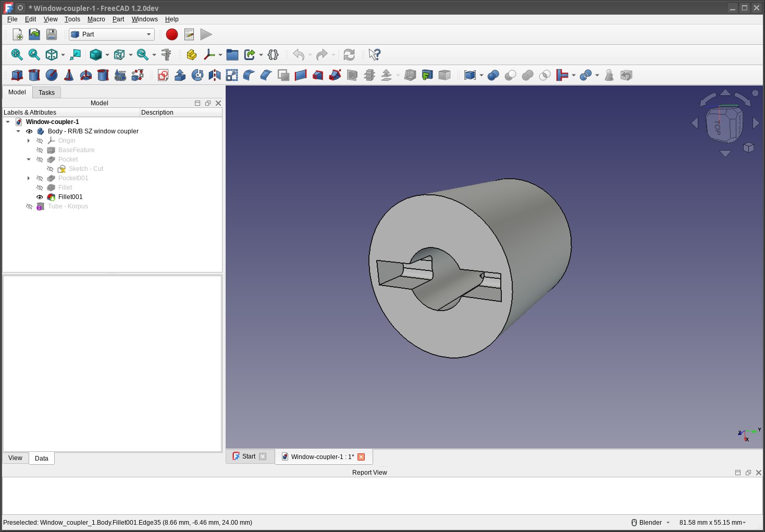Click the TOP face of navigation cube
The width and height of the screenshot is (765, 532).
tap(718, 126)
